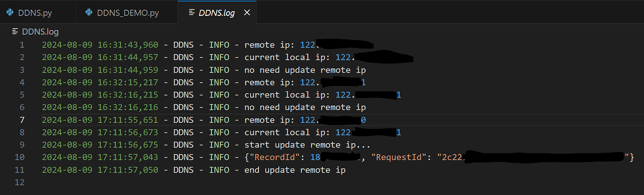Open the DDNS_DEMO.py tab
Viewport: 644px width, 195px height.
point(128,13)
